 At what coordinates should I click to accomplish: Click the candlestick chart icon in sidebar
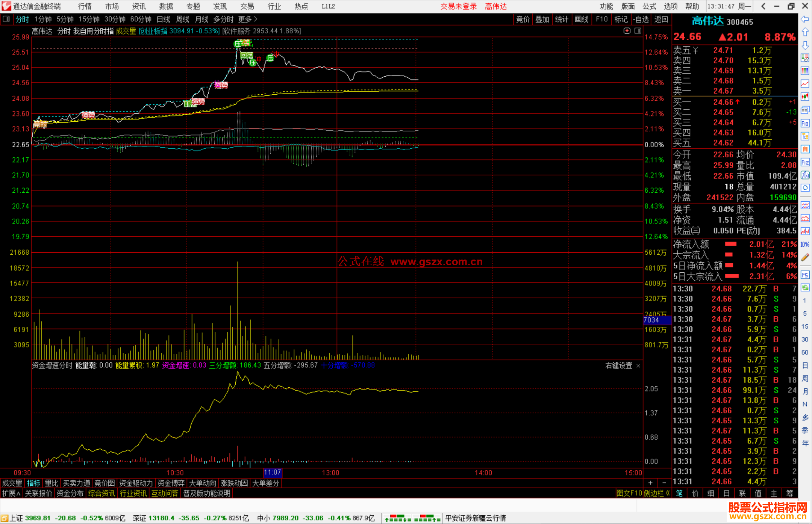(805, 97)
